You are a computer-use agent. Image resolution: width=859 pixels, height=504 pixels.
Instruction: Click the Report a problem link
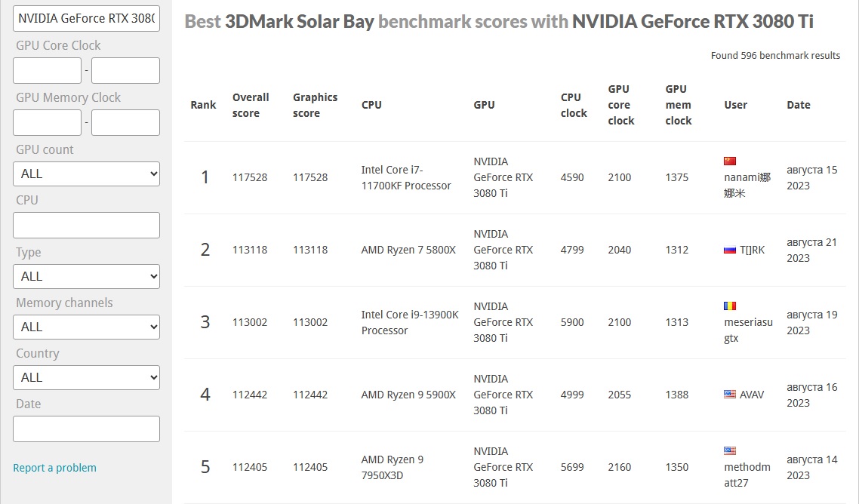pos(54,468)
